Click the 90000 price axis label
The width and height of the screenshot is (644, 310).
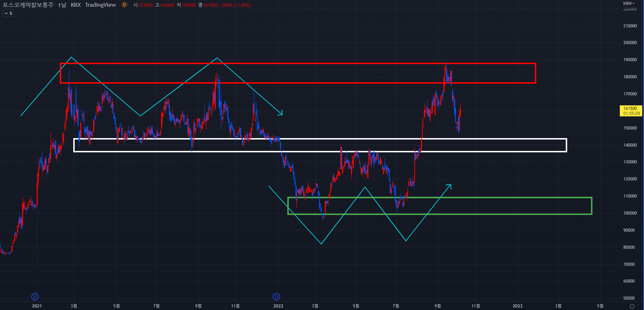629,230
